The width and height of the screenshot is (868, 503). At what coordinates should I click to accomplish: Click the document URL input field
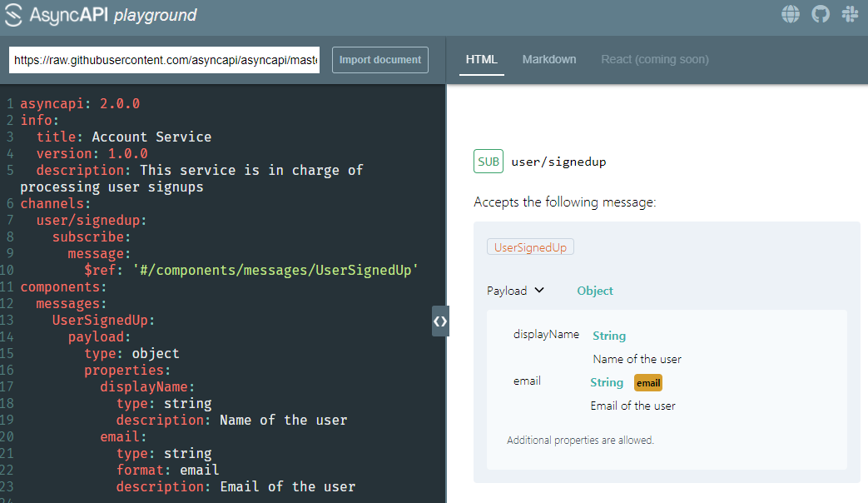coord(163,59)
